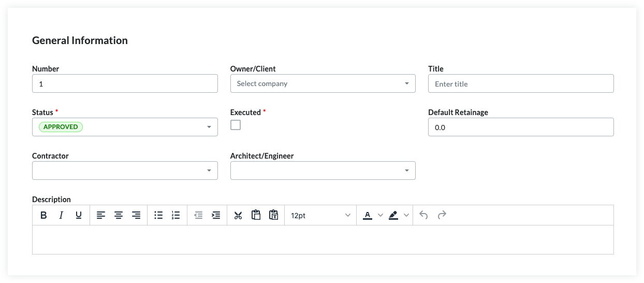Underline text in Description editor
Image resolution: width=644 pixels, height=283 pixels.
pos(79,215)
